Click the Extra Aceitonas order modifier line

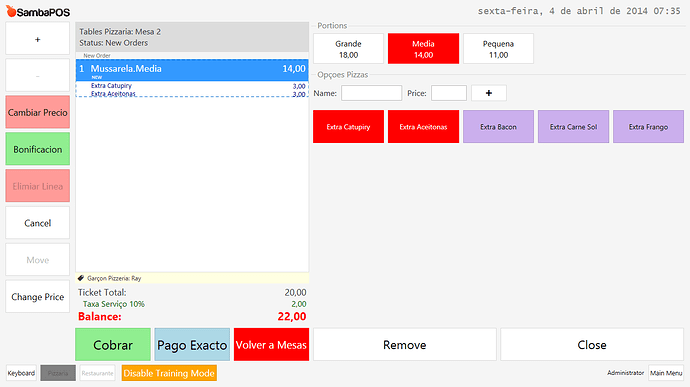click(192, 94)
